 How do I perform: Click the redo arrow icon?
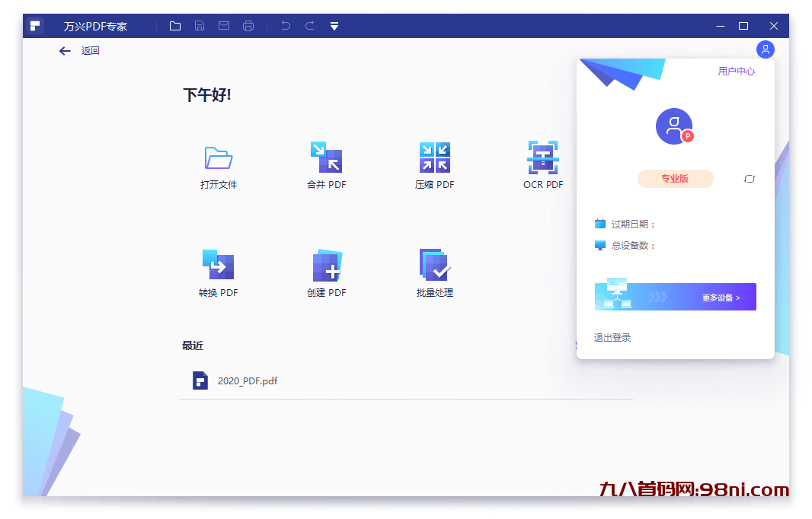click(309, 25)
